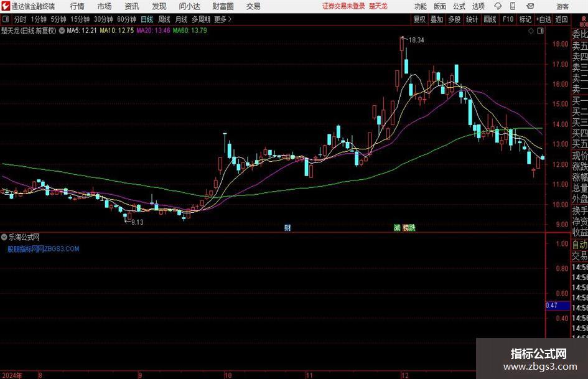Click the 财 info marker on chart
The image size is (588, 379).
[287, 228]
